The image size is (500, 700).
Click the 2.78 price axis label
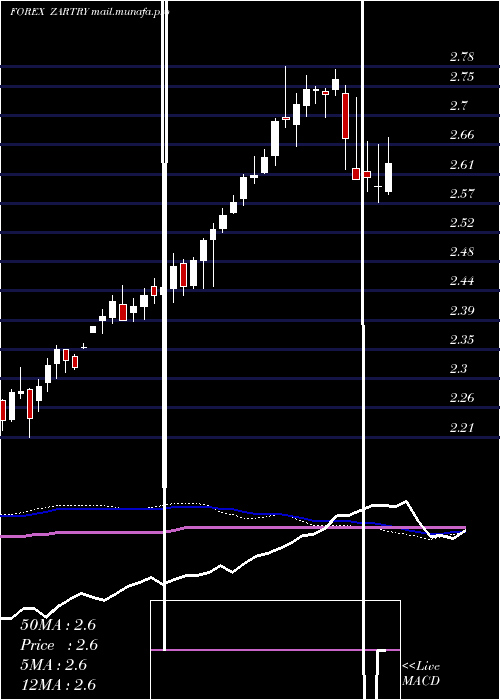coord(462,57)
